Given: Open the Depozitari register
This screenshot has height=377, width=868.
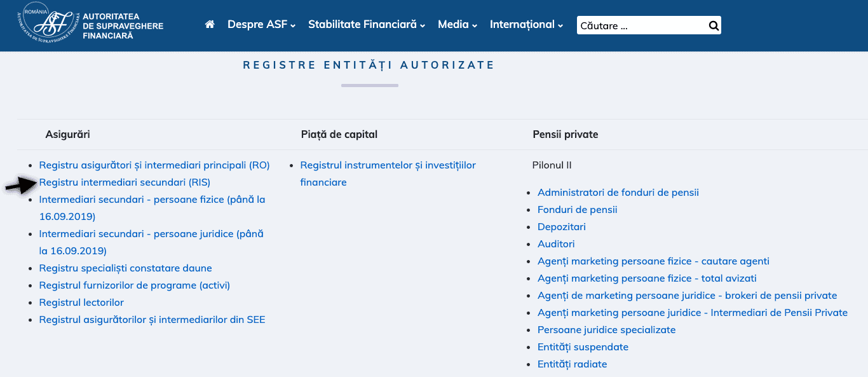Looking at the screenshot, I should pos(561,226).
